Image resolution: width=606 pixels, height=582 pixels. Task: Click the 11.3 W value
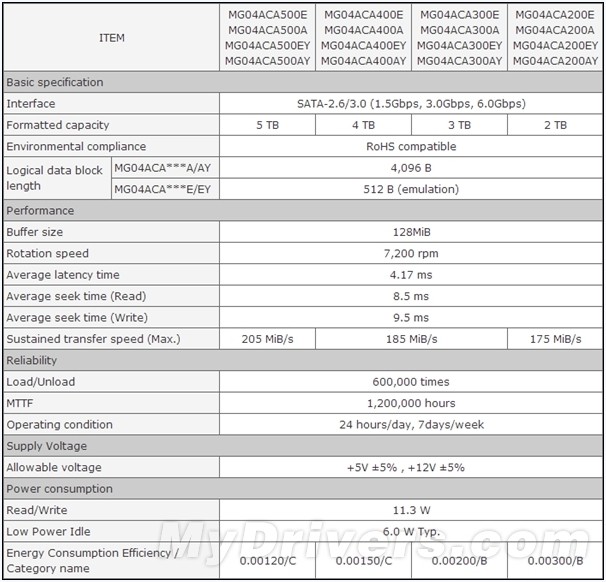tap(411, 510)
